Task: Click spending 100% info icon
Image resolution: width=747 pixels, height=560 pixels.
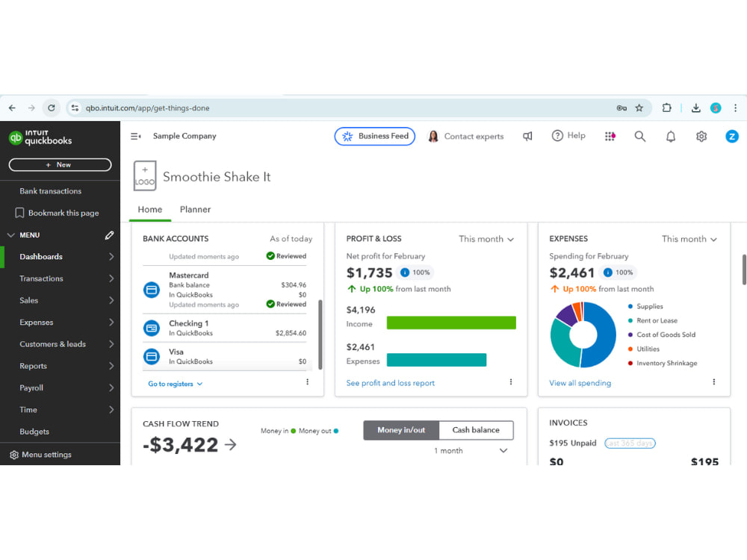Action: tap(608, 273)
